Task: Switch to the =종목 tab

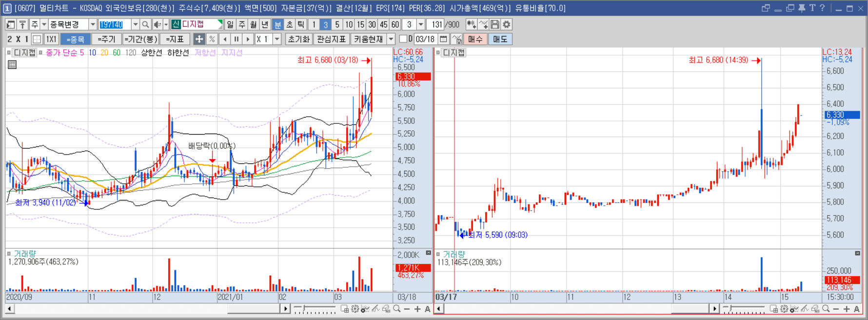Action: point(76,39)
